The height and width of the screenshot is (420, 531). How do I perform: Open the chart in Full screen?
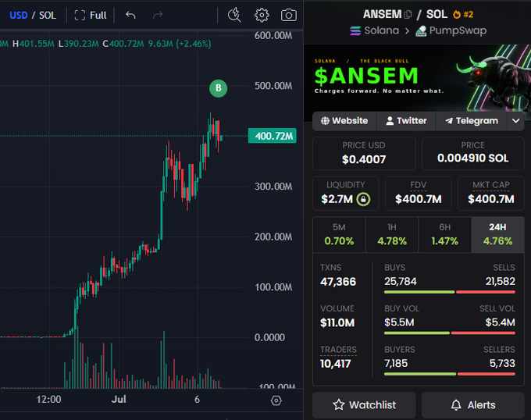coord(91,16)
